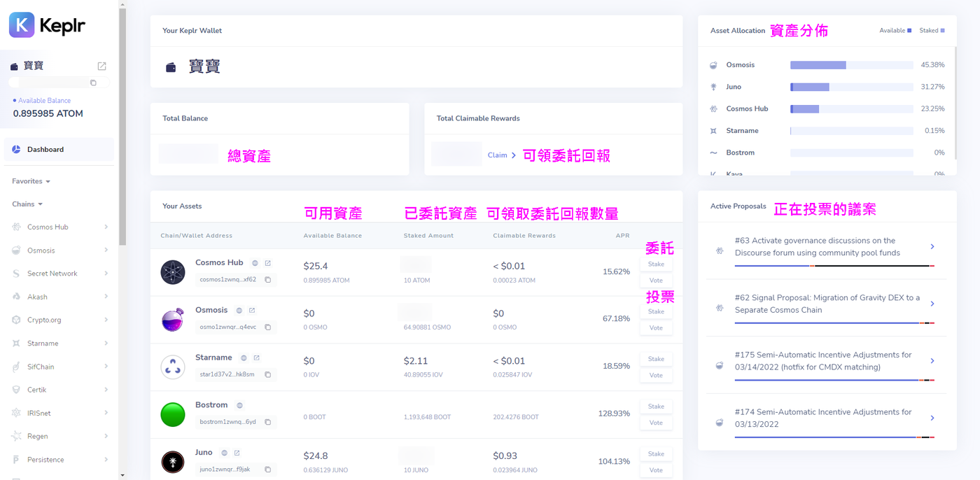The image size is (980, 480).
Task: Select IRISnet in the chains list
Action: click(x=59, y=414)
